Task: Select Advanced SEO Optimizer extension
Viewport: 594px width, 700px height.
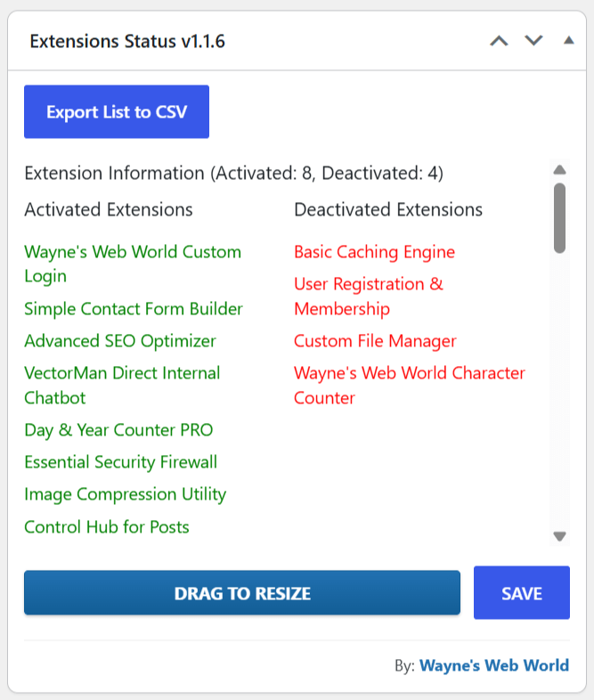Action: 120,341
